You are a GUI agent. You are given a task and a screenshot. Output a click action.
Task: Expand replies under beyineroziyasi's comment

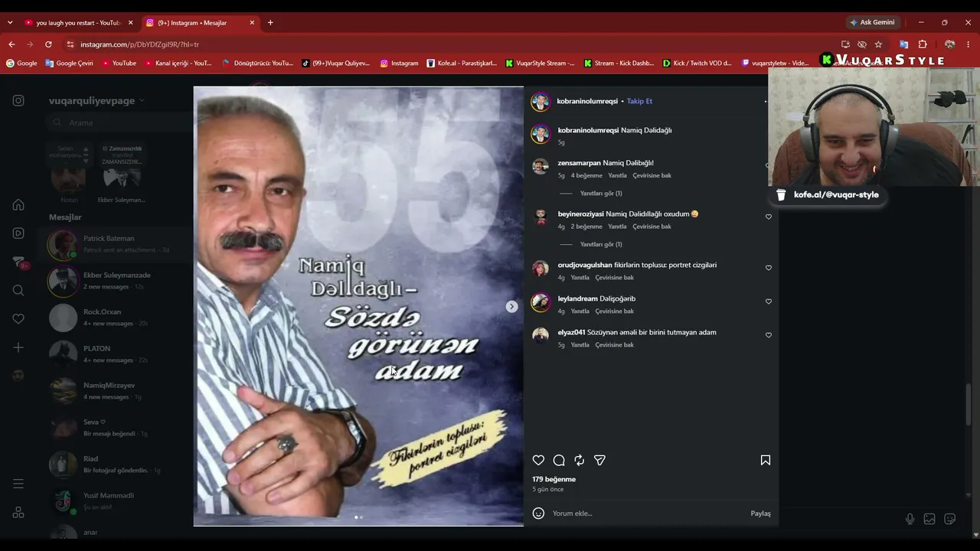click(x=601, y=244)
